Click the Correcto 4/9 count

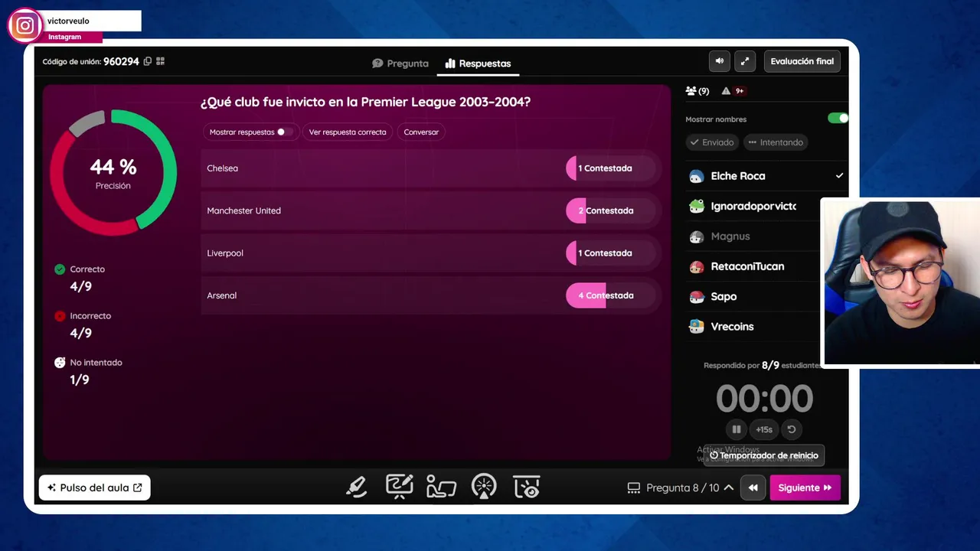tap(81, 287)
